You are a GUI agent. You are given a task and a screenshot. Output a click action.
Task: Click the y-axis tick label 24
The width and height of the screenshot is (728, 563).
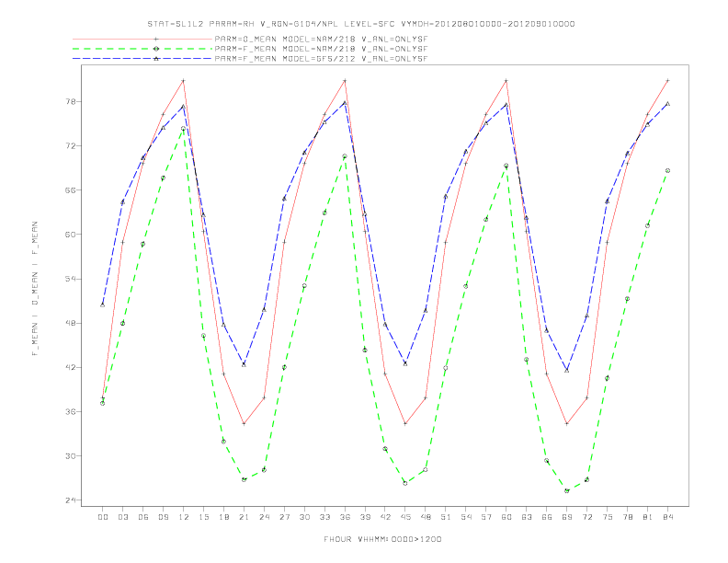[73, 500]
